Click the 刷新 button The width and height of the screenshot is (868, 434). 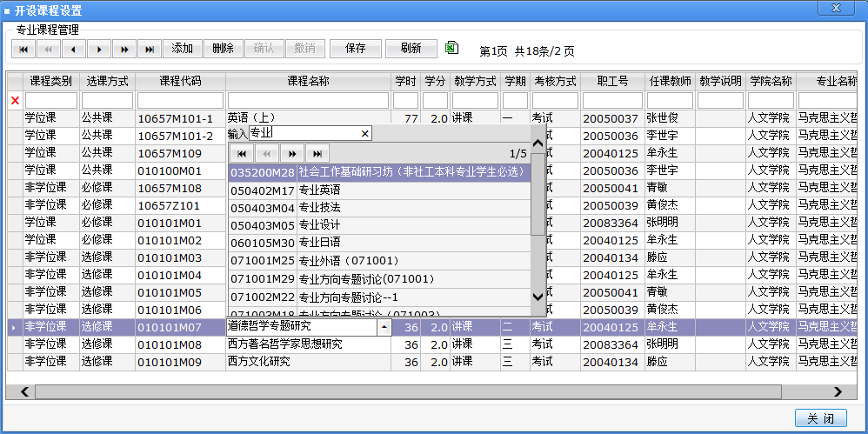coord(410,49)
